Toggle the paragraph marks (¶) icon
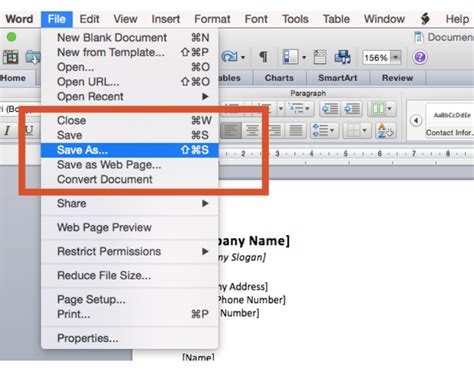This screenshot has width=474, height=370. (263, 57)
